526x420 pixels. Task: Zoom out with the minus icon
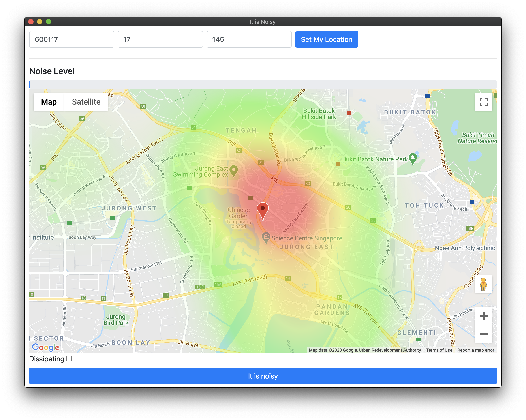click(x=483, y=334)
